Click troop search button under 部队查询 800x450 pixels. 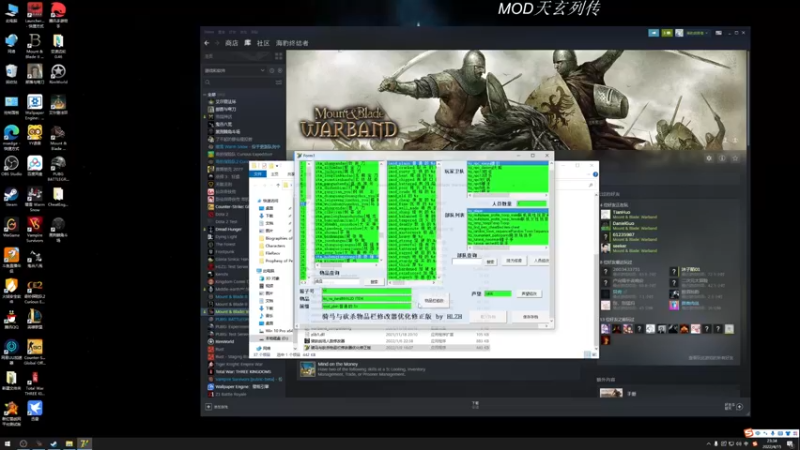point(490,261)
